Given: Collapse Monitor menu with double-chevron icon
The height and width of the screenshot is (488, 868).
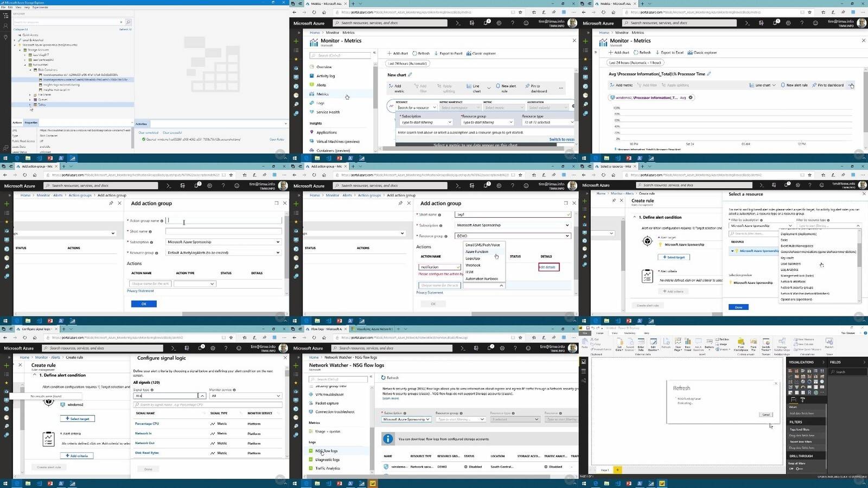Looking at the screenshot, I should [x=374, y=53].
